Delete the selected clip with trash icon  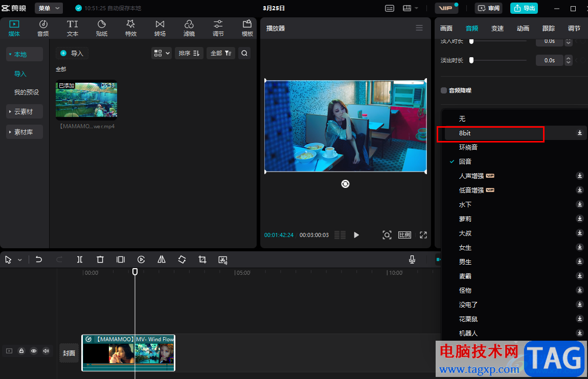click(100, 259)
